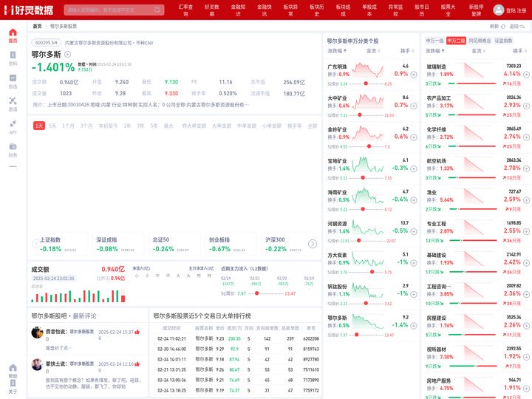Viewport: 532px width, 399px height.
Task: Click the user avatar icon
Action: click(x=499, y=10)
